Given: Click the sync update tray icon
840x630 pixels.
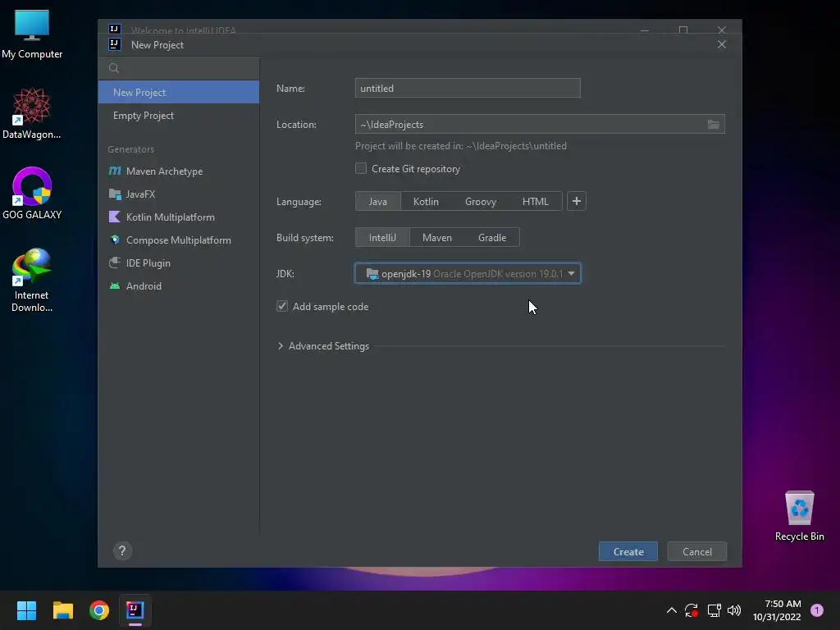Looking at the screenshot, I should click(x=692, y=610).
